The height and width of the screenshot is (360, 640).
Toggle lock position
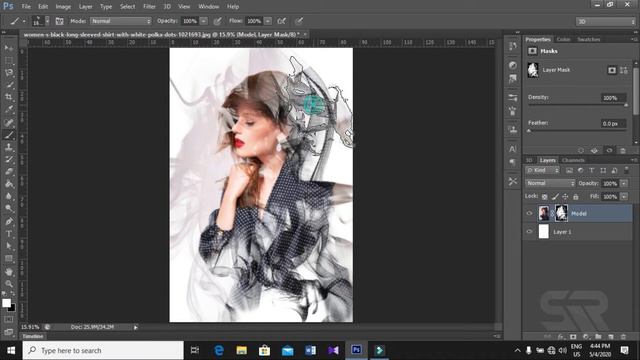[565, 196]
